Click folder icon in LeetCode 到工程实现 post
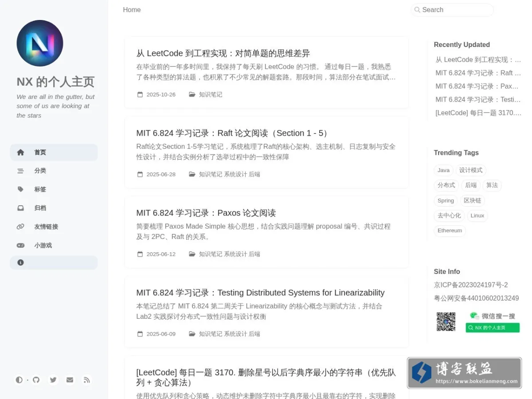 click(192, 94)
